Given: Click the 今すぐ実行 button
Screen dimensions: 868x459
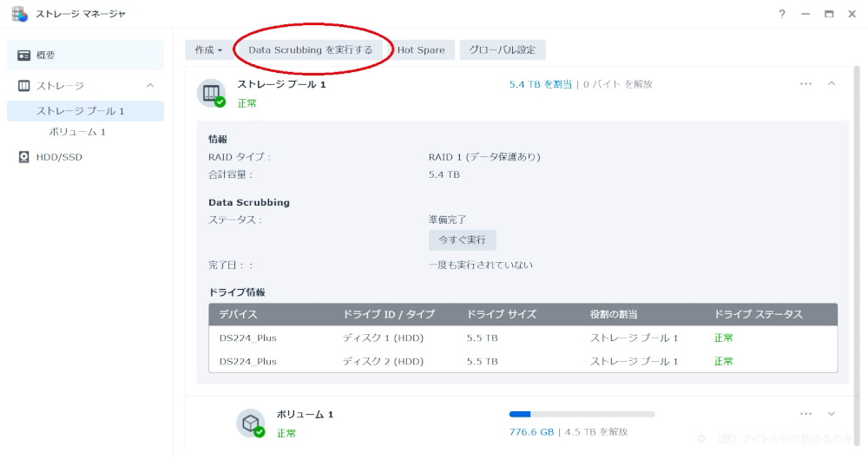Looking at the screenshot, I should coord(463,240).
